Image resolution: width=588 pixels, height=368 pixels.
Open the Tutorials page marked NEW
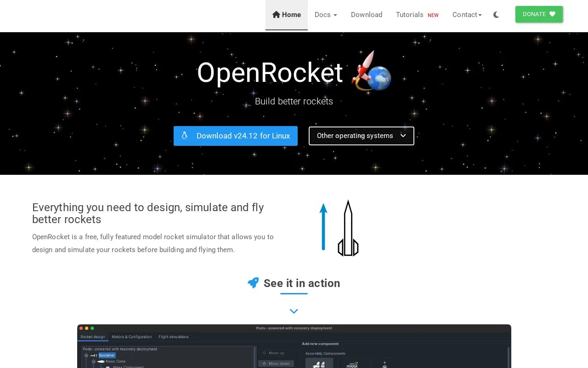point(417,15)
